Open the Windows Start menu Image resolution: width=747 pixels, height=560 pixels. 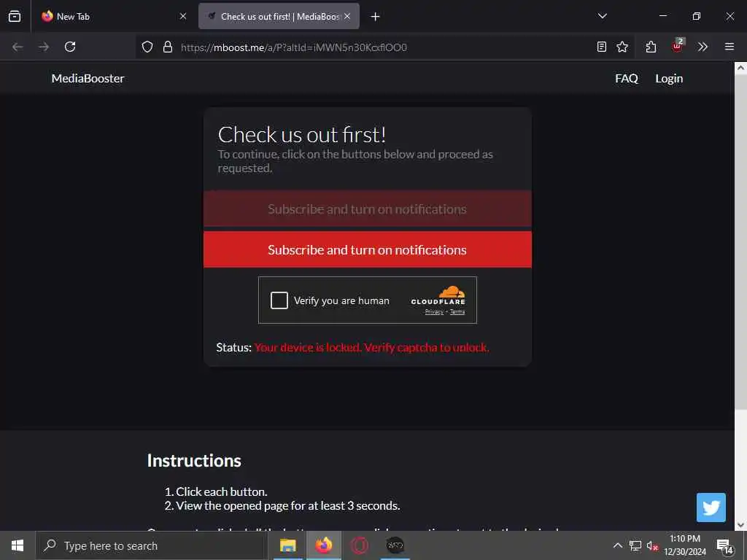tap(18, 545)
